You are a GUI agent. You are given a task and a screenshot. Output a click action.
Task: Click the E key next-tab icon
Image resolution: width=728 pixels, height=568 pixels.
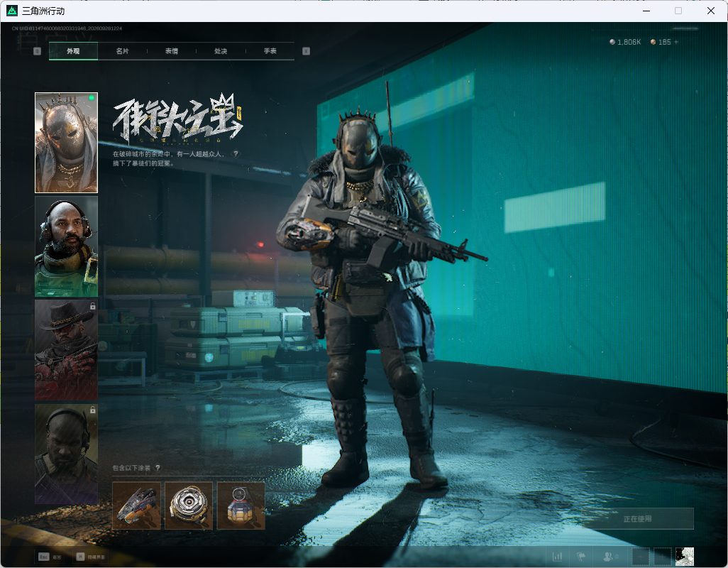coord(306,51)
